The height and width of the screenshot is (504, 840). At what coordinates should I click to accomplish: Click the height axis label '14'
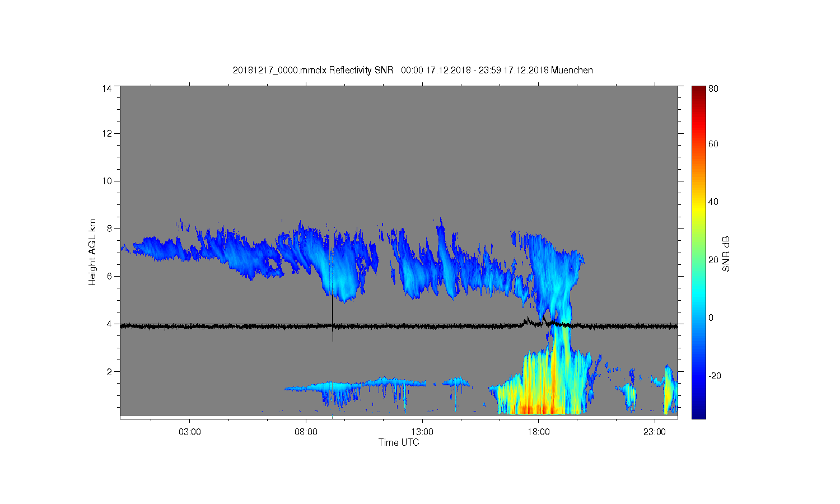[x=106, y=88]
